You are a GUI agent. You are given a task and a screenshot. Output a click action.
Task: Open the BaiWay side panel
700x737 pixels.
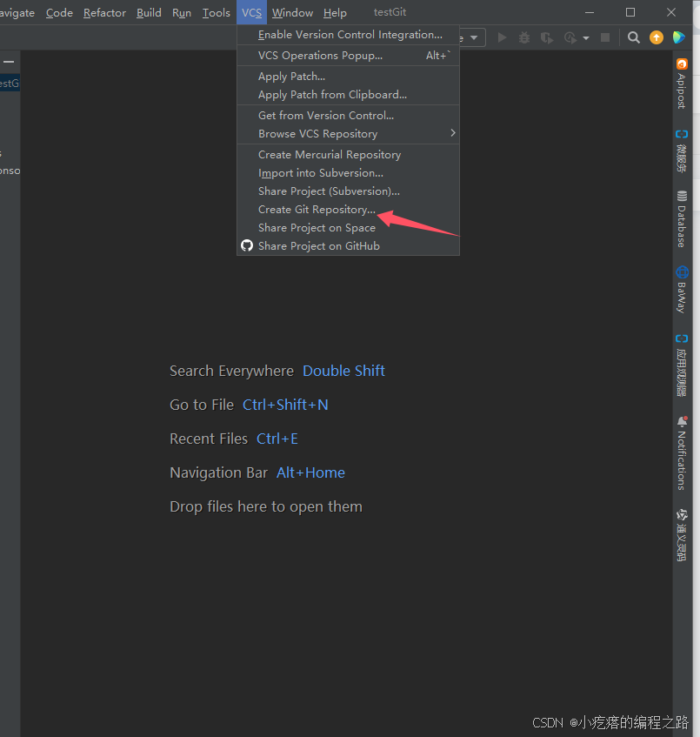[x=682, y=290]
